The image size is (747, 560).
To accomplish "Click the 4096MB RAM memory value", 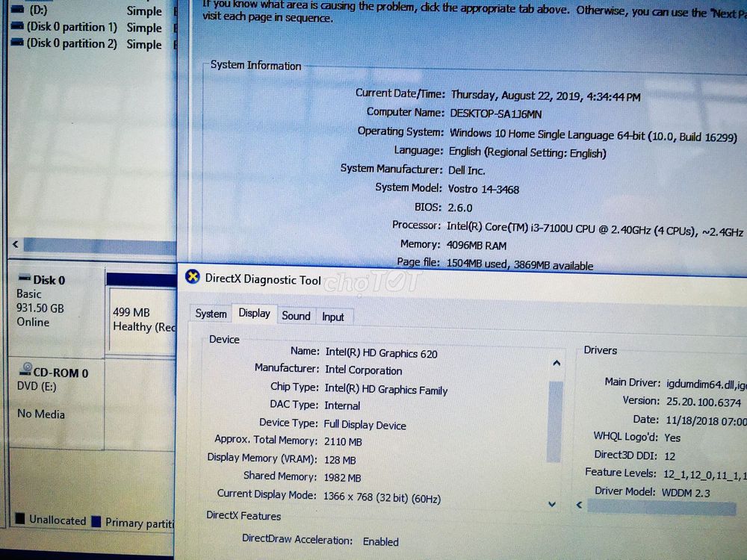I will tap(477, 246).
